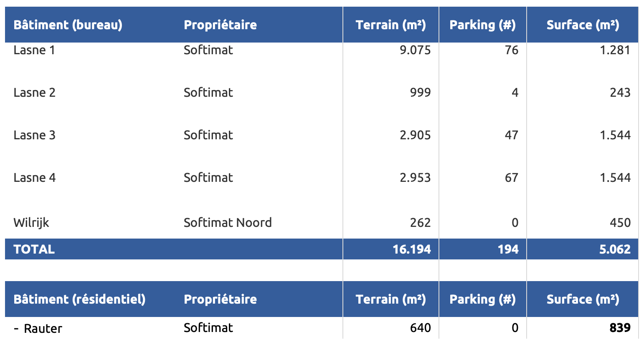644x347 pixels.
Task: Click the "Softimat Noord" owner cell
Action: tap(228, 223)
